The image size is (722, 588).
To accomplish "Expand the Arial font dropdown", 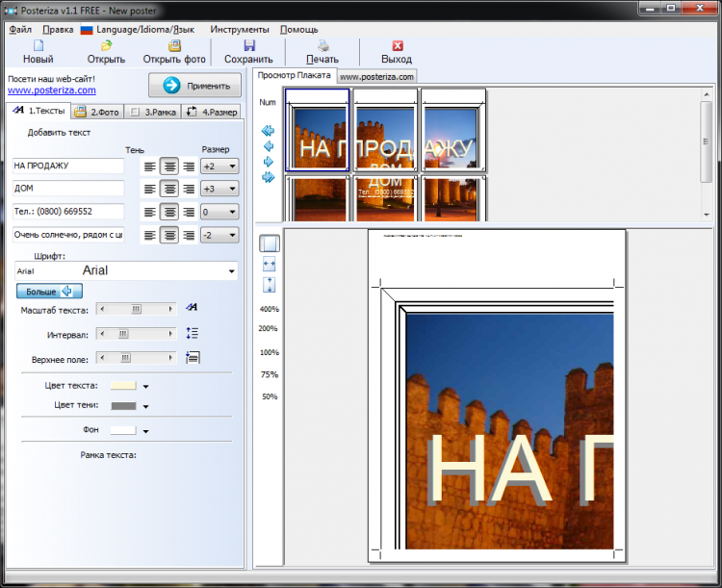I will pos(231,272).
